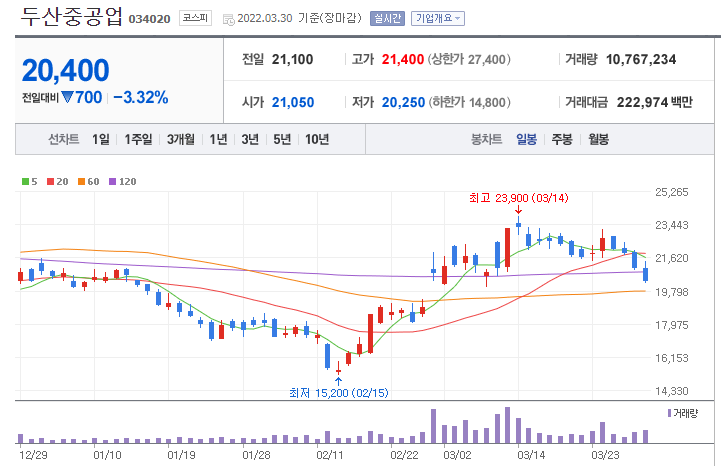Screen dimensions: 721x466
Task: Click the blue down triangle beside 700
Action: tap(68, 97)
